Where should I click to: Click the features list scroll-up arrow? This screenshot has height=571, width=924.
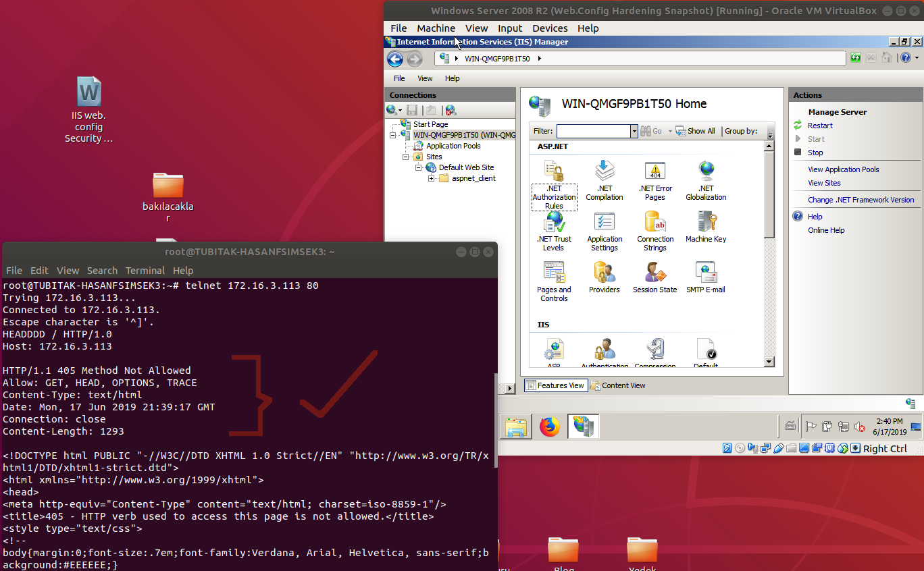pyautogui.click(x=769, y=146)
